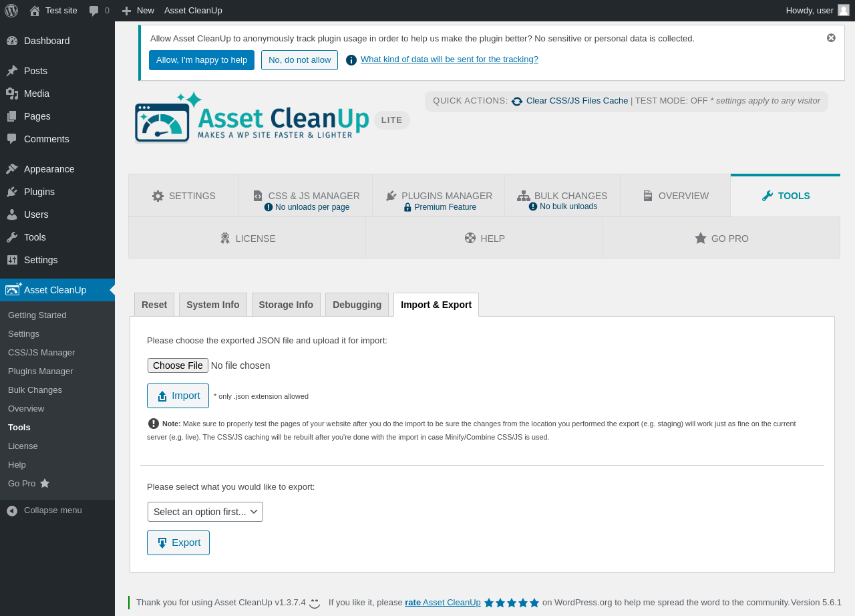Open the License submenu item
Viewport: 855px width, 616px height.
23,446
